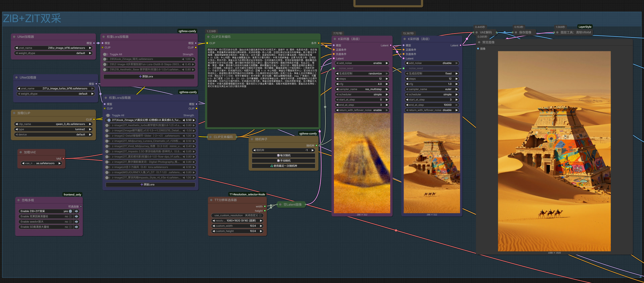The height and width of the screenshot is (283, 644).
Task: Switch Toggle All in the top Lora loader
Action: (105, 54)
